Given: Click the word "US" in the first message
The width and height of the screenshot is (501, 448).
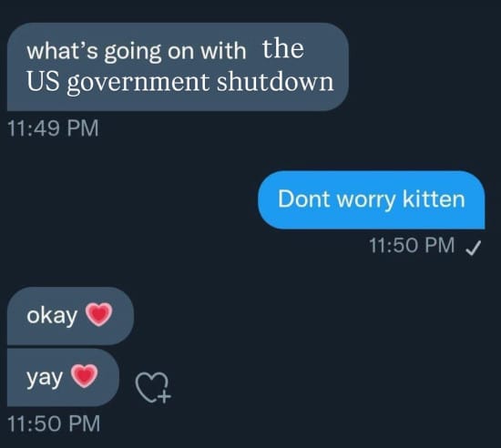Looking at the screenshot, I should pyautogui.click(x=43, y=82).
